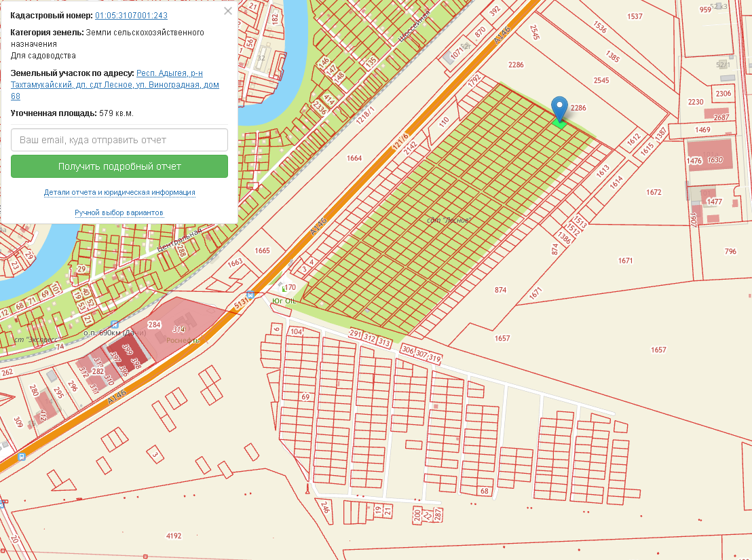This screenshot has height=560, width=752.
Task: Focus the email input field
Action: pos(119,140)
